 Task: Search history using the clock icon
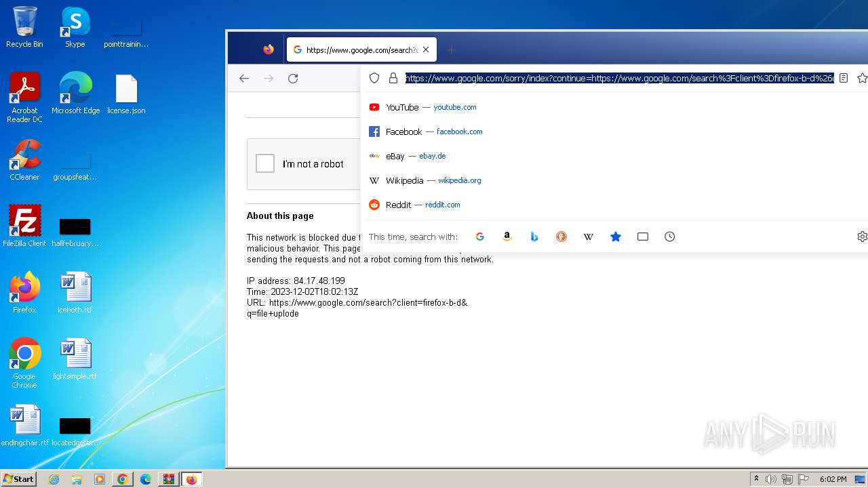click(x=669, y=237)
